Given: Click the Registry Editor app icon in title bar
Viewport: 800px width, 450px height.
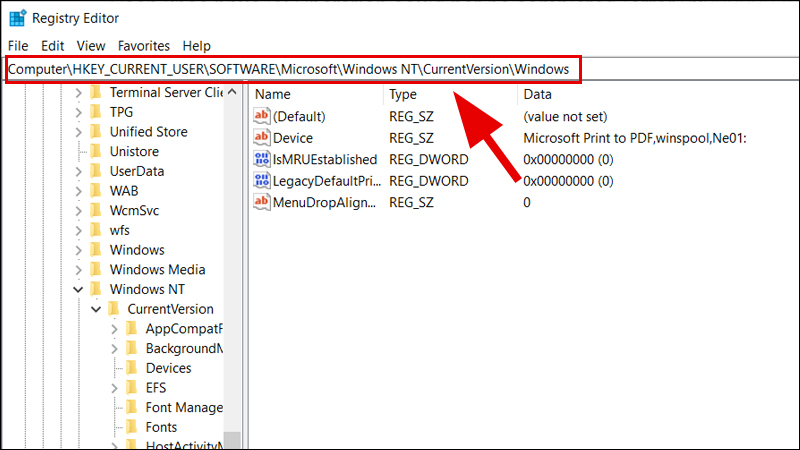Looking at the screenshot, I should 18,17.
